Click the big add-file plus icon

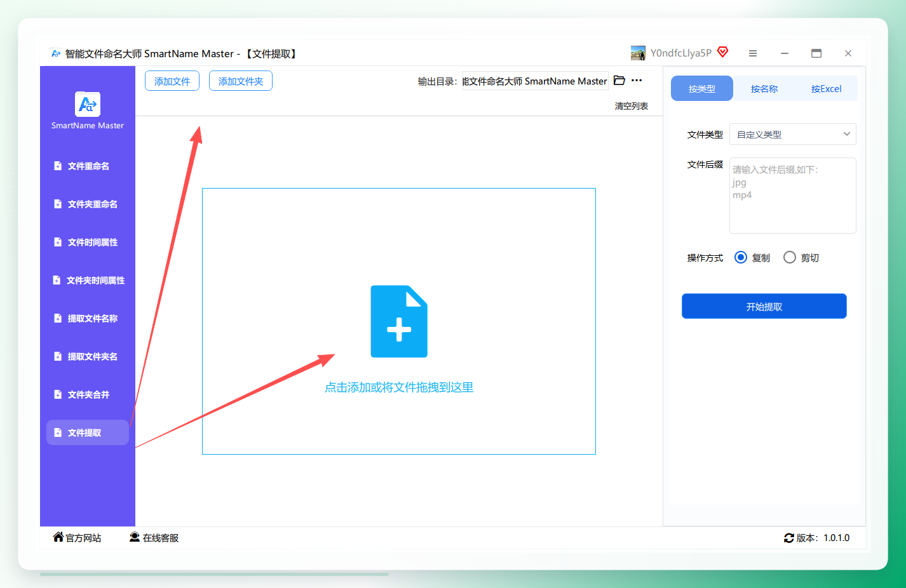tap(399, 321)
